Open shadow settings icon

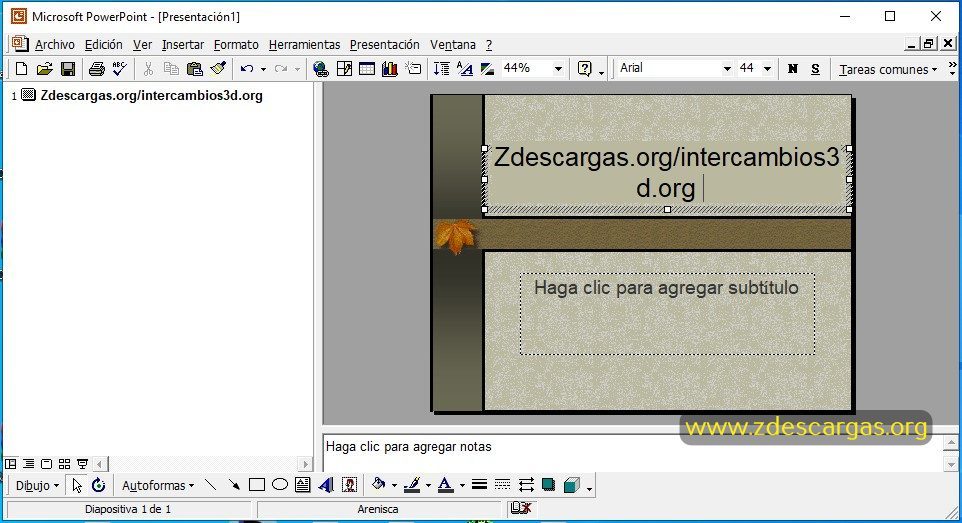coord(548,486)
